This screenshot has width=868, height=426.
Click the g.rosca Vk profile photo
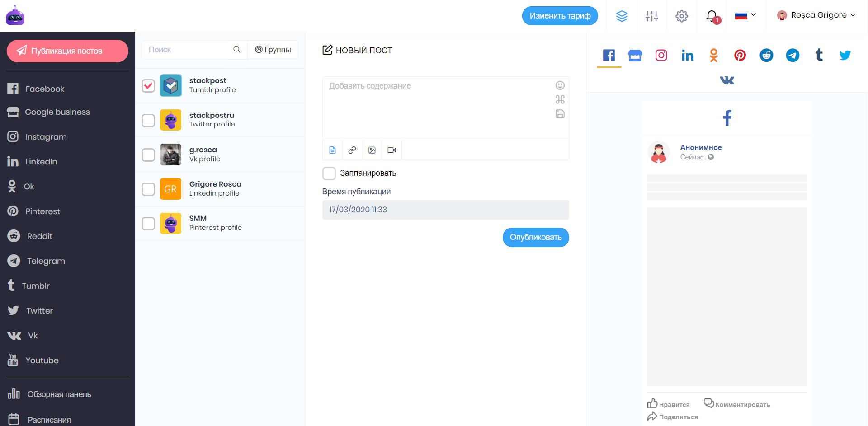171,154
